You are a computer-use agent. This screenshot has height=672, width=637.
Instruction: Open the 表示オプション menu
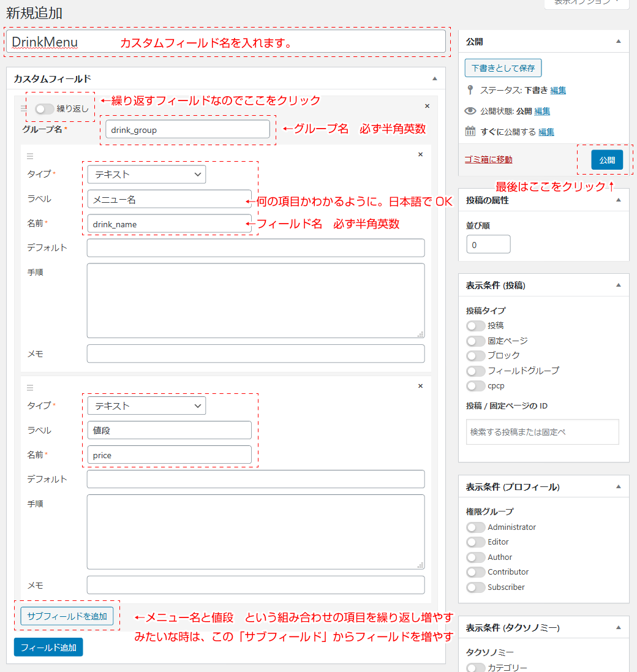coord(586,4)
